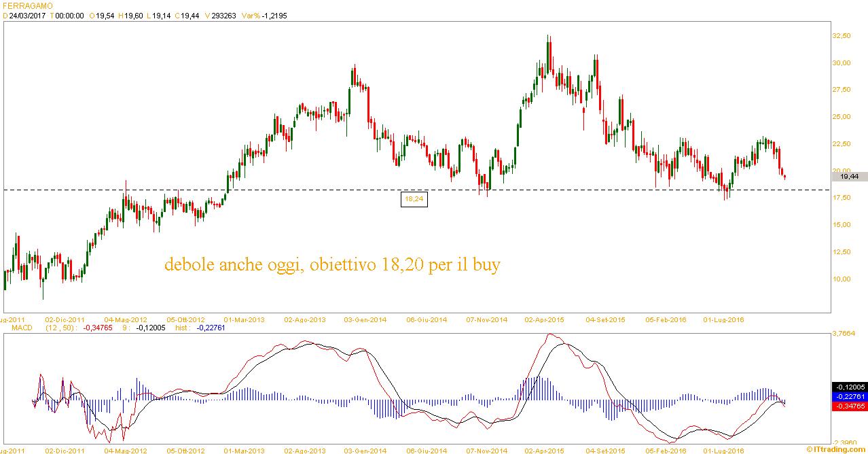Click the Var% value in header
The width and height of the screenshot is (868, 454).
(x=275, y=15)
